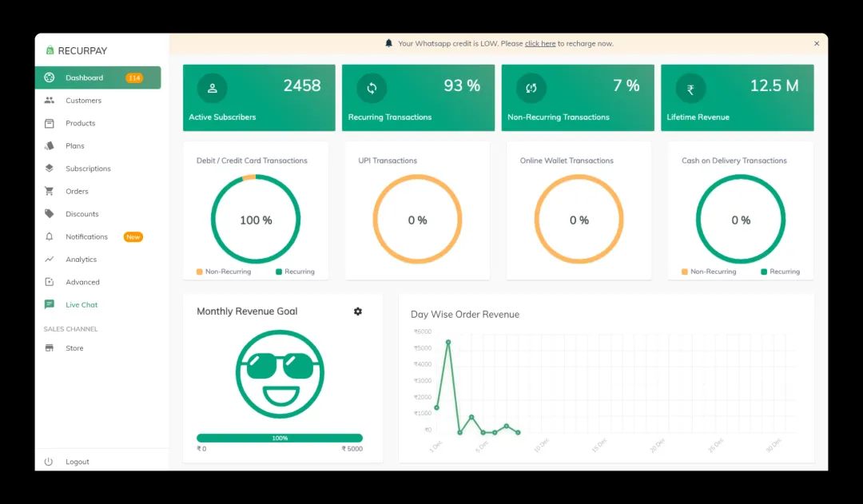Click the Orders cart icon
Image resolution: width=863 pixels, height=504 pixels.
(50, 191)
